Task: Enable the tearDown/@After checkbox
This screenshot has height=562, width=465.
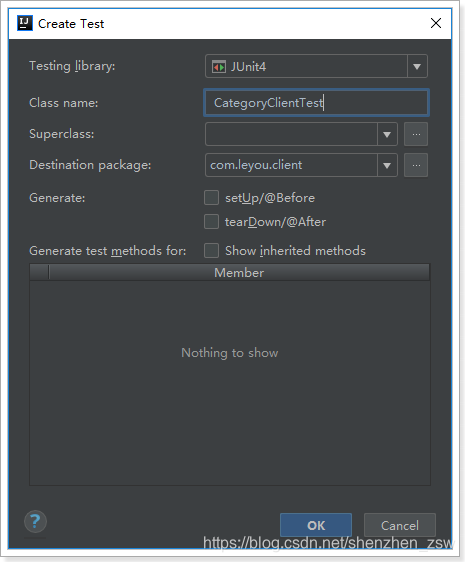Action: click(211, 222)
